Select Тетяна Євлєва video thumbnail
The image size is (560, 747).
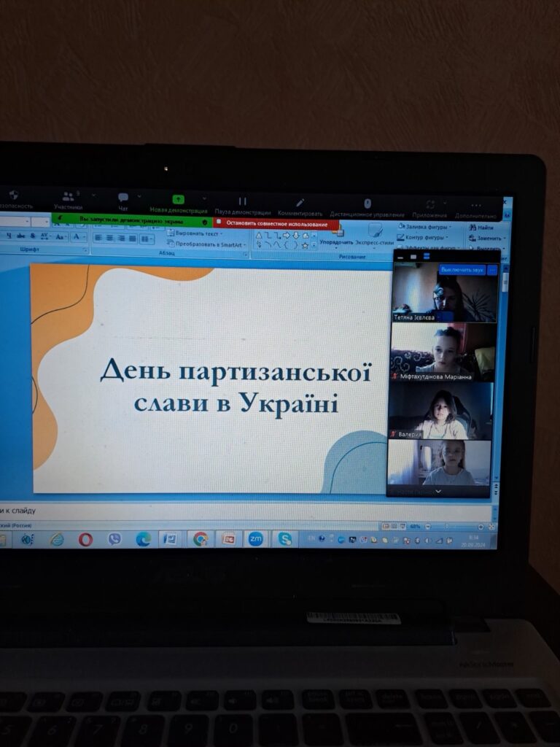[x=445, y=292]
